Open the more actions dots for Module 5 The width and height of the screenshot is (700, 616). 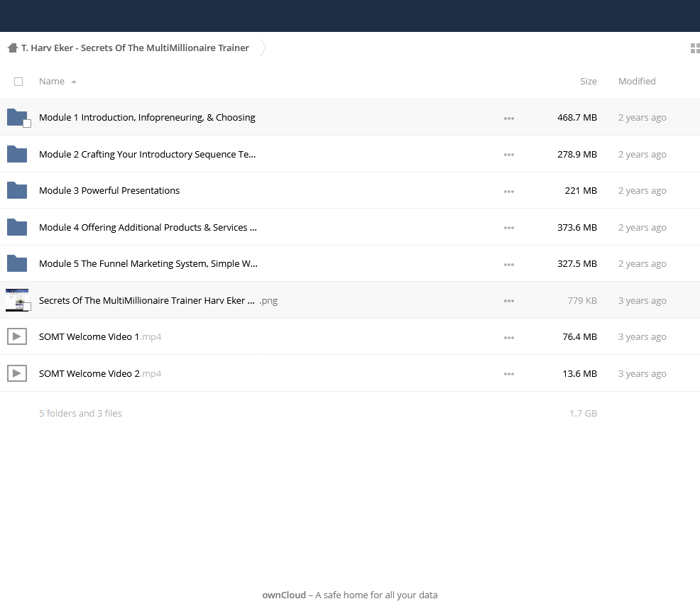[x=509, y=265]
